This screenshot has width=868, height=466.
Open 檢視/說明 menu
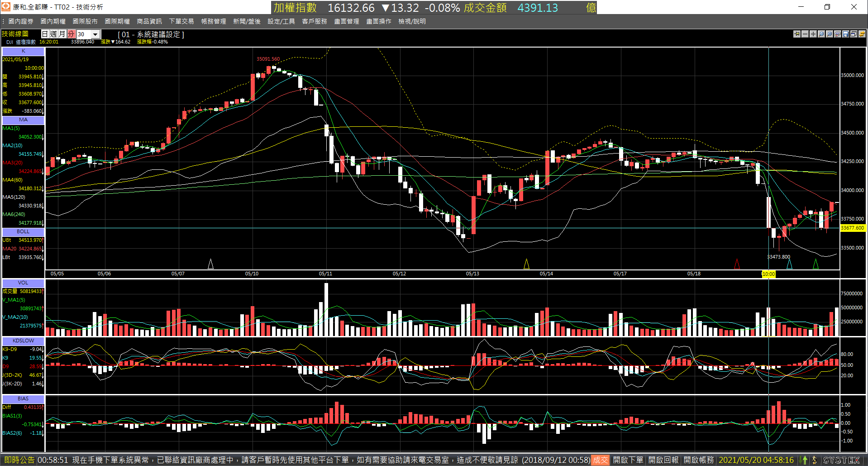(x=412, y=21)
